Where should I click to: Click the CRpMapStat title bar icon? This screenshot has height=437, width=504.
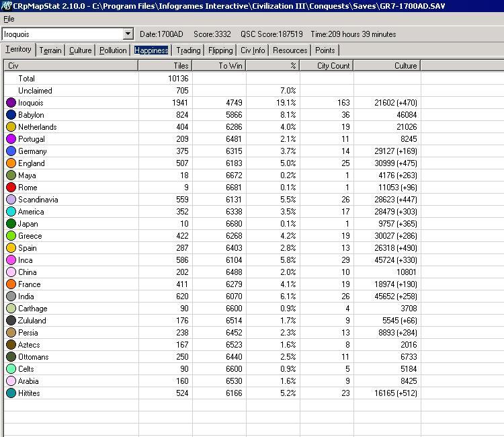click(6, 6)
